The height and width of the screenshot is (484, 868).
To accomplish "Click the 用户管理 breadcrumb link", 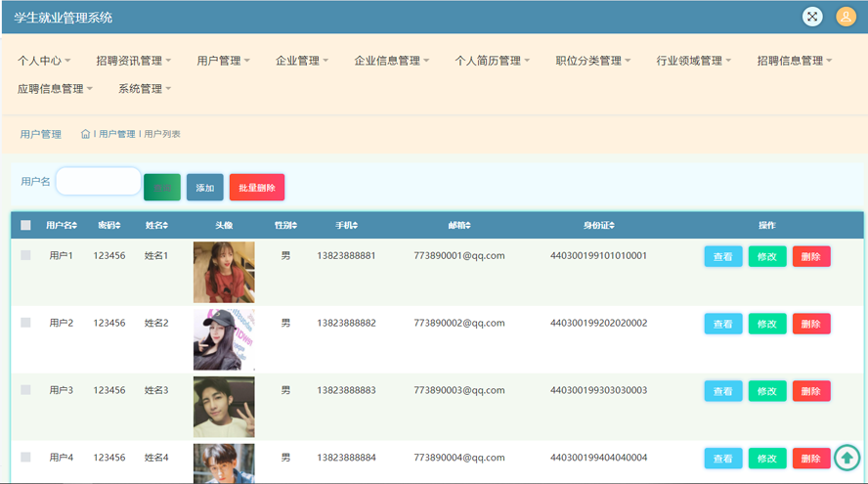I will coord(116,134).
